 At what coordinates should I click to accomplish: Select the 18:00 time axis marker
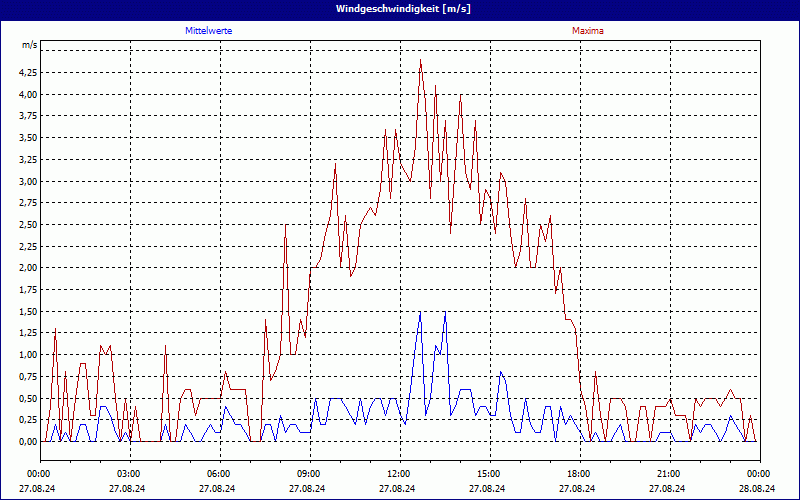[x=578, y=474]
